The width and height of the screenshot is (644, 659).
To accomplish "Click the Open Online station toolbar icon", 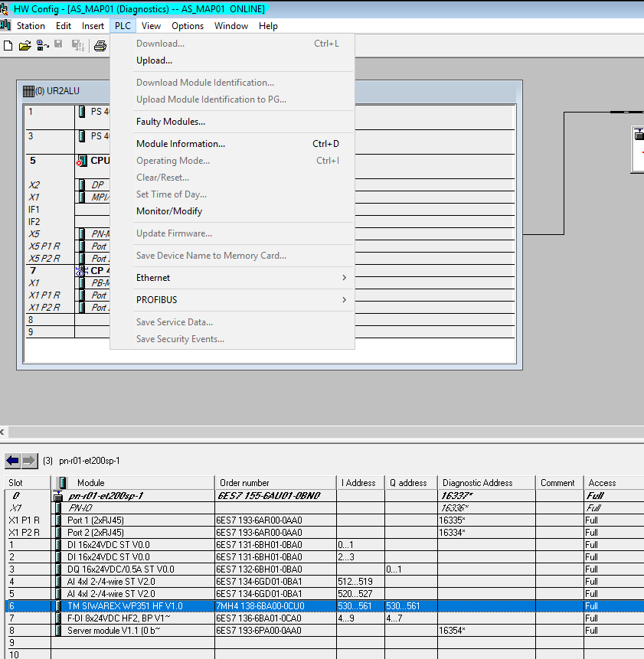I will point(41,46).
